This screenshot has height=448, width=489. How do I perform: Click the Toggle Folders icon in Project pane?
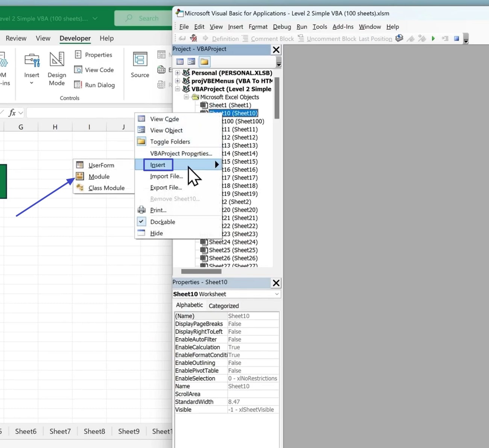(x=204, y=62)
